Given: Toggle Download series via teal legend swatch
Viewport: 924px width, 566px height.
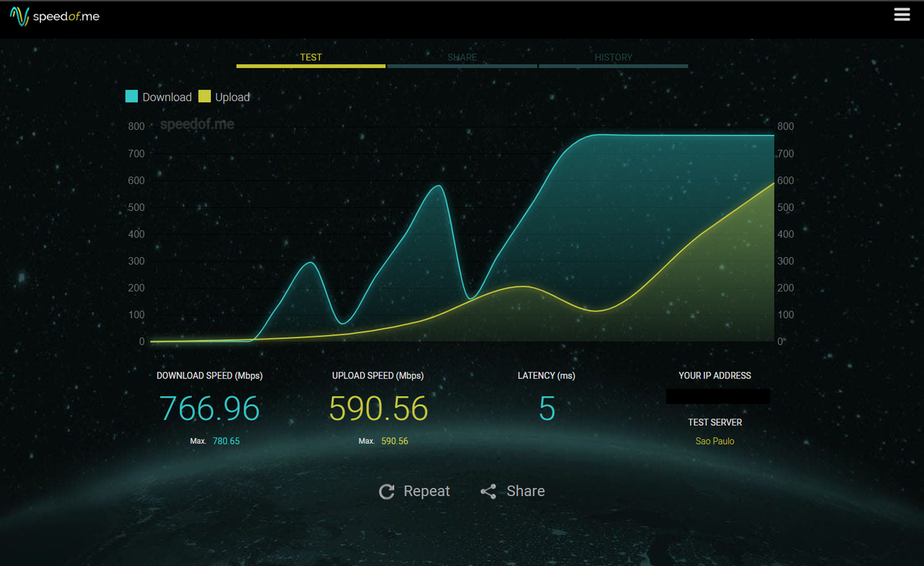Looking at the screenshot, I should point(131,97).
